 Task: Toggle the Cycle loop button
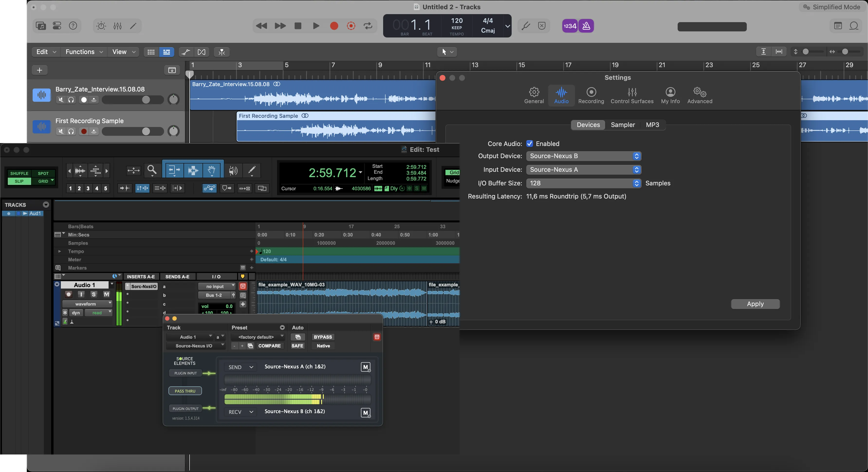(368, 26)
